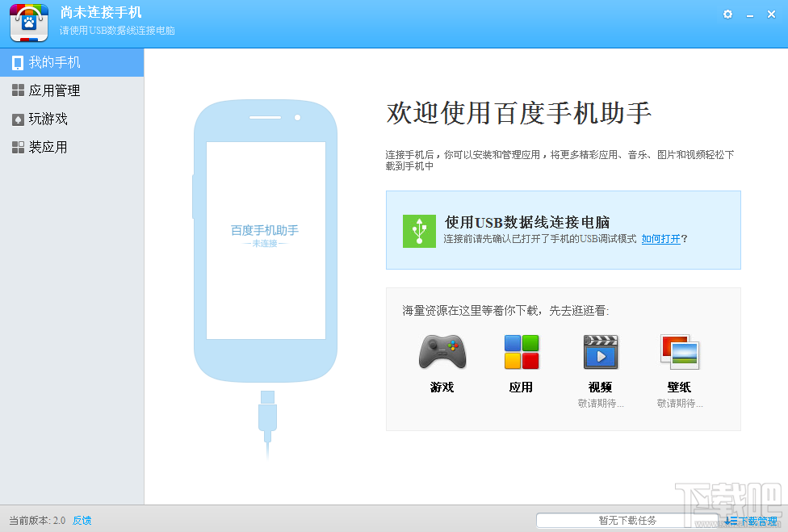Click the green USB connection icon

pyautogui.click(x=419, y=231)
